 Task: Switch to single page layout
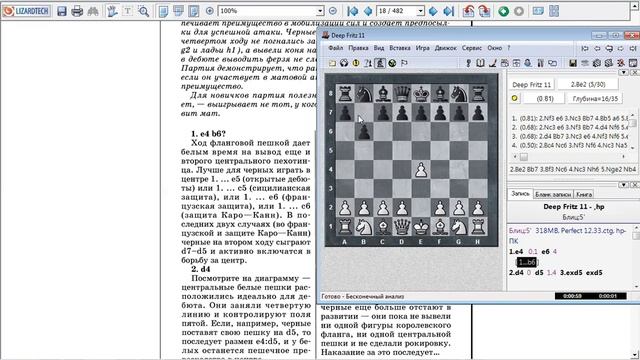click(164, 11)
